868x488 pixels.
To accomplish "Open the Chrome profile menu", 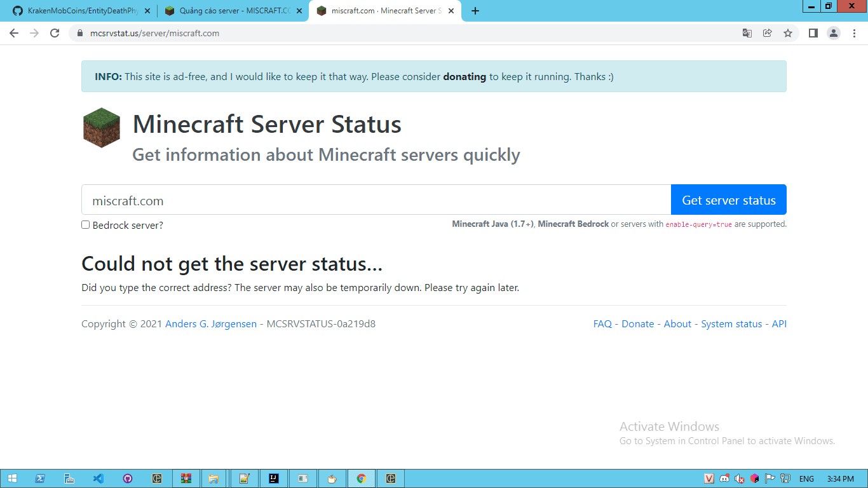I will coord(834,33).
